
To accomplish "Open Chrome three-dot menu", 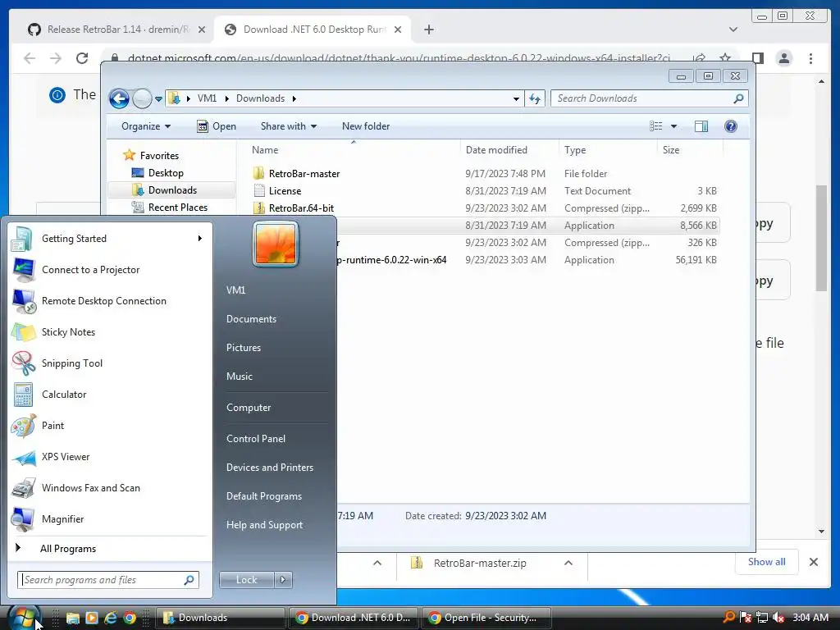I will click(810, 58).
